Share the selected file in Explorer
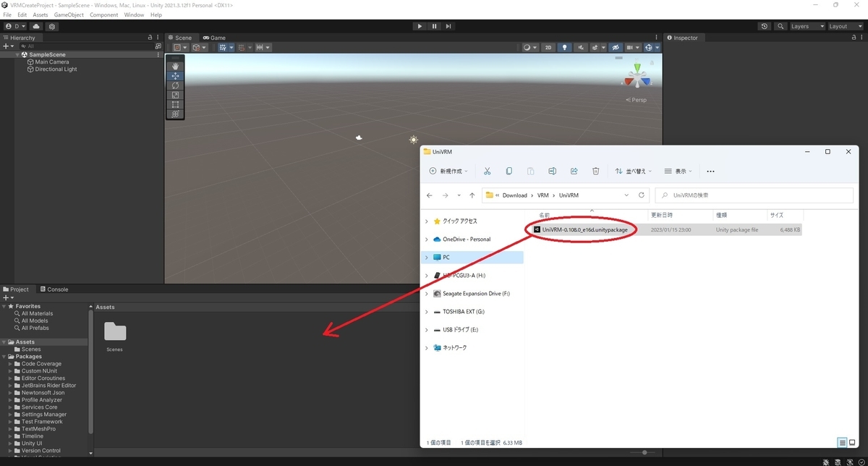Screen dimensions: 868x466 point(574,171)
